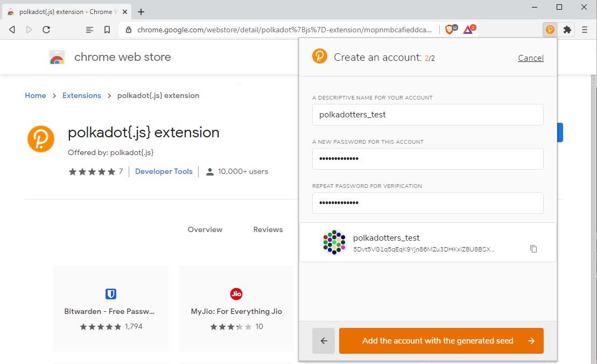Click the blue button edge behind popup
The width and height of the screenshot is (597, 364).
pyautogui.click(x=560, y=132)
